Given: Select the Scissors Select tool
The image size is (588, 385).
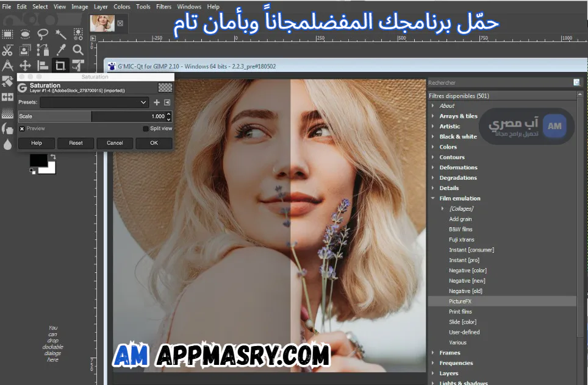Looking at the screenshot, I should tap(7, 50).
